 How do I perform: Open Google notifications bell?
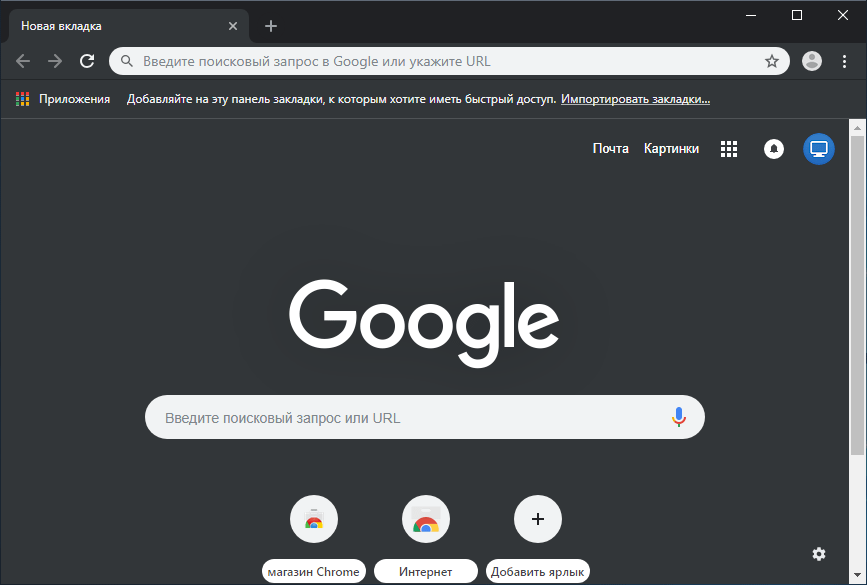click(x=774, y=149)
